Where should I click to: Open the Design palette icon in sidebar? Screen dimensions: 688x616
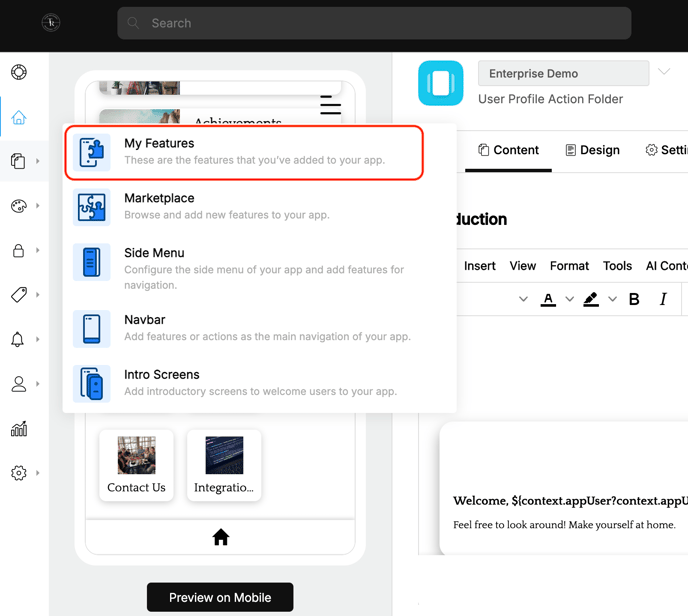19,206
